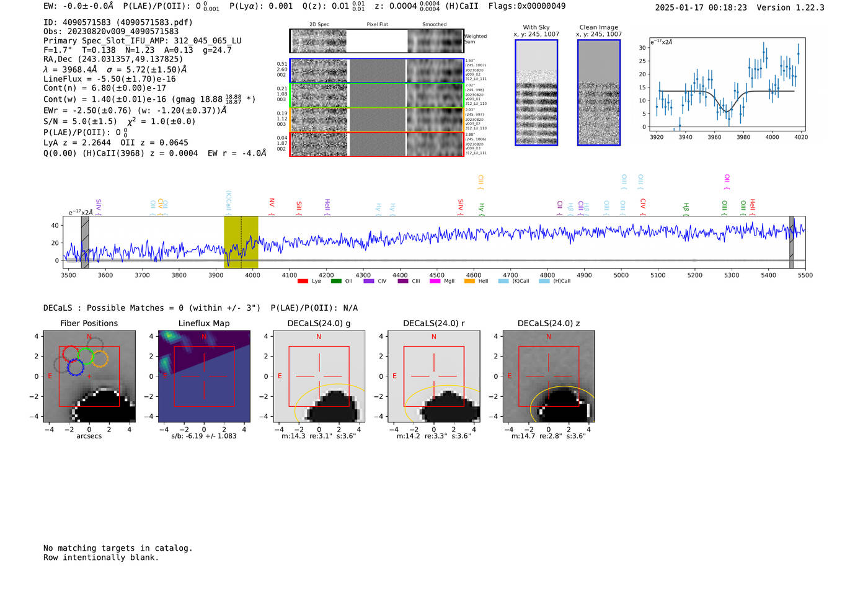This screenshot has height=591, width=868.
Task: Click the ID 4090571583 line
Action: (118, 22)
